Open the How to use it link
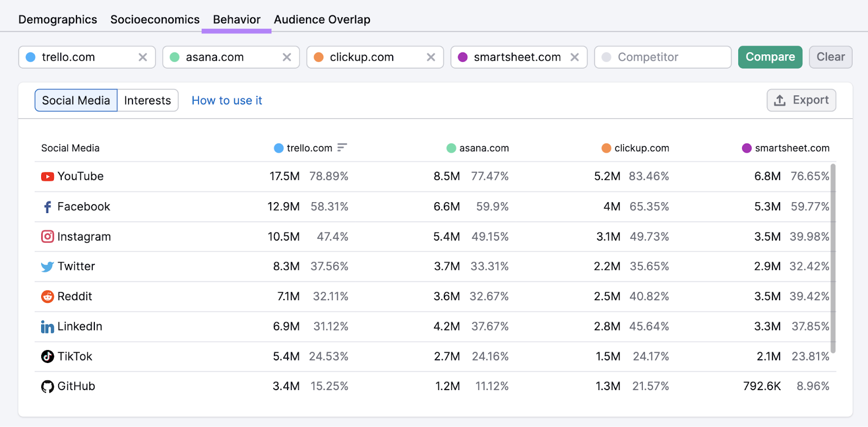The image size is (868, 427). (x=227, y=101)
